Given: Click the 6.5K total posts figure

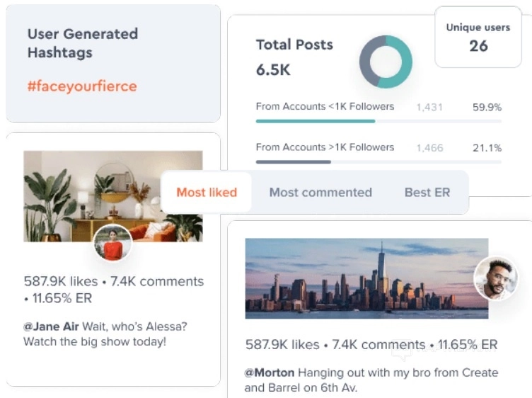Looking at the screenshot, I should tap(273, 70).
